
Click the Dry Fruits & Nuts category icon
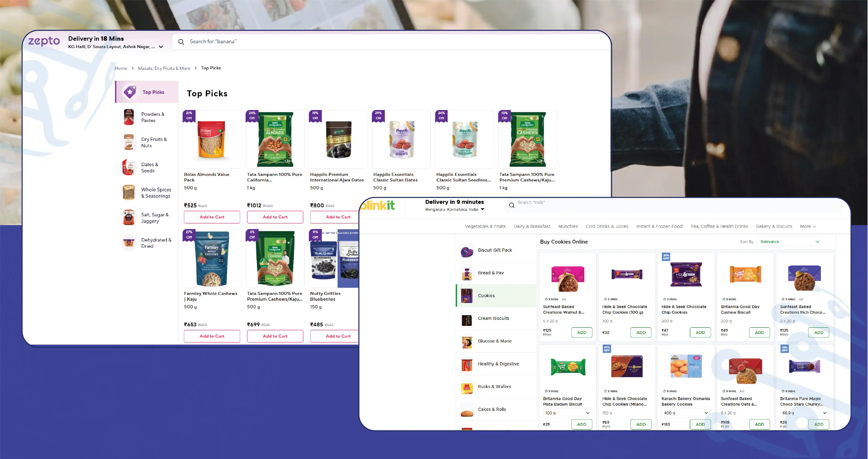click(x=129, y=142)
